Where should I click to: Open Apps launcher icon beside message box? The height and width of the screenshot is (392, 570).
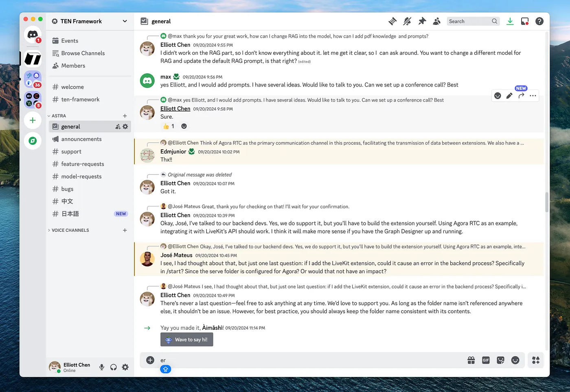[536, 360]
